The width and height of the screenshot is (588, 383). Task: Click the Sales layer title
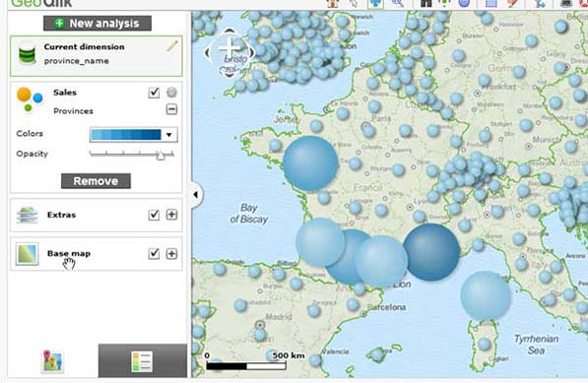click(65, 93)
